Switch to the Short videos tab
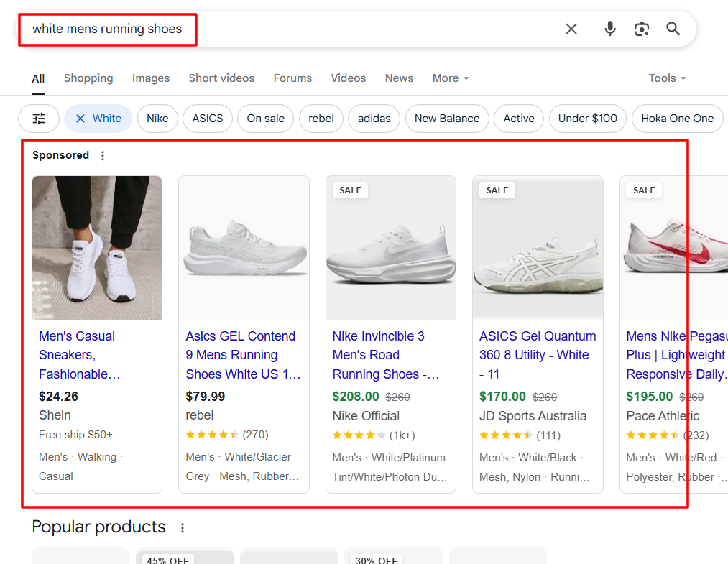 [x=221, y=78]
